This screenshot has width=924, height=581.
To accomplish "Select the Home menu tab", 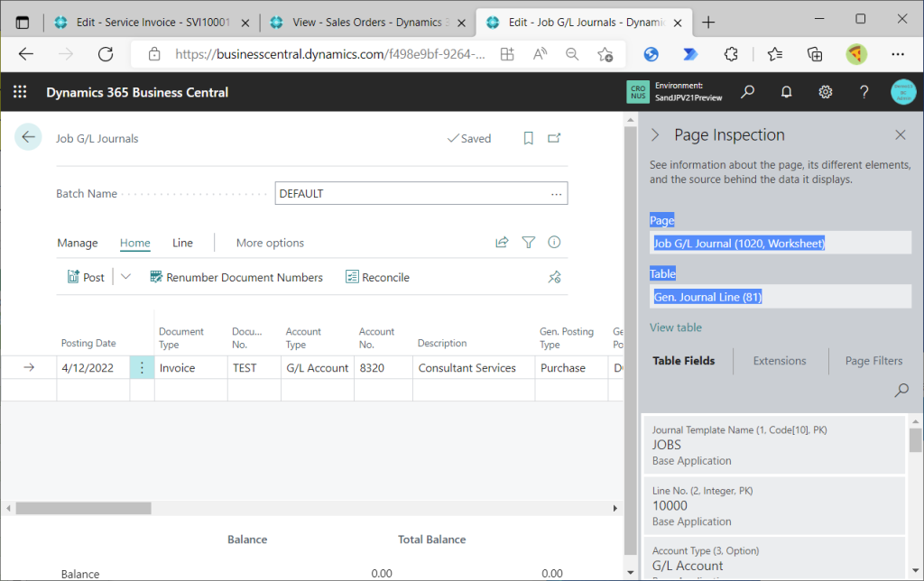I will 135,243.
